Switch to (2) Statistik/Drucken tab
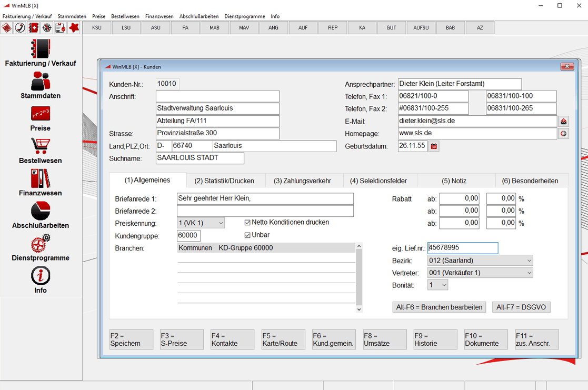The image size is (588, 390). pos(224,181)
